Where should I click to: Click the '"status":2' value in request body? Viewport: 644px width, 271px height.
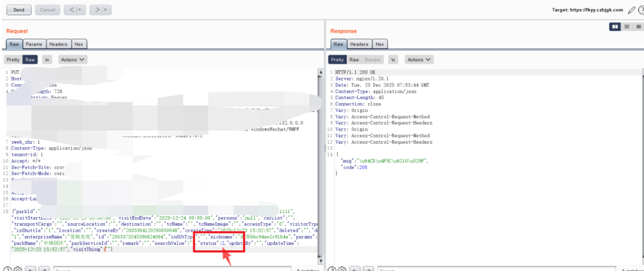(210, 243)
